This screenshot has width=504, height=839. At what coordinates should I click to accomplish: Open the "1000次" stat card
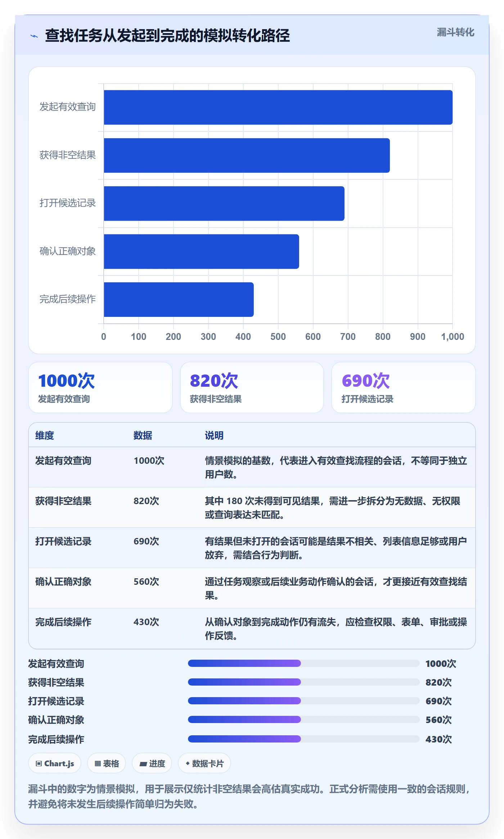pos(100,387)
